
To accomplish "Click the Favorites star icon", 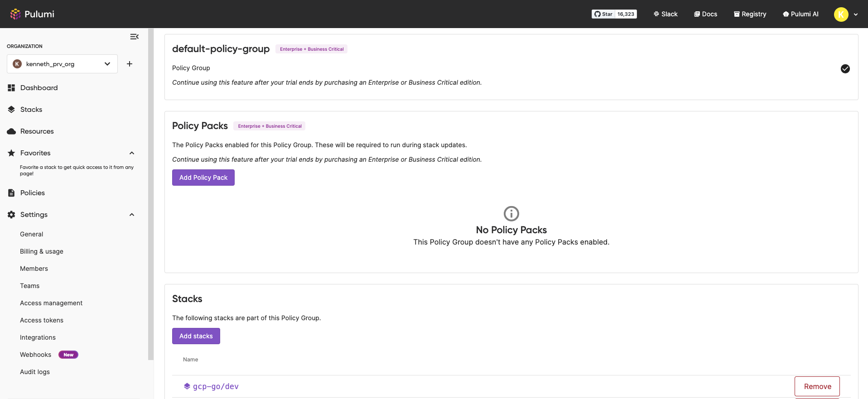I will click(11, 153).
